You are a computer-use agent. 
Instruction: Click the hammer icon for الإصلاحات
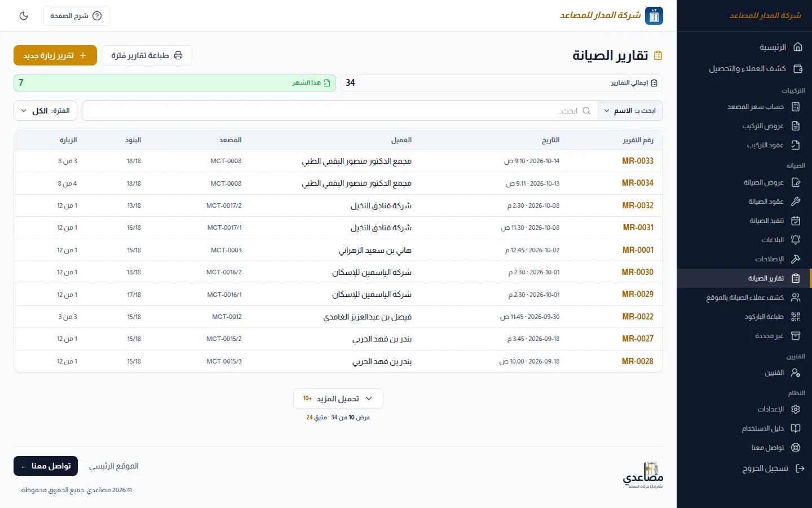tap(796, 259)
